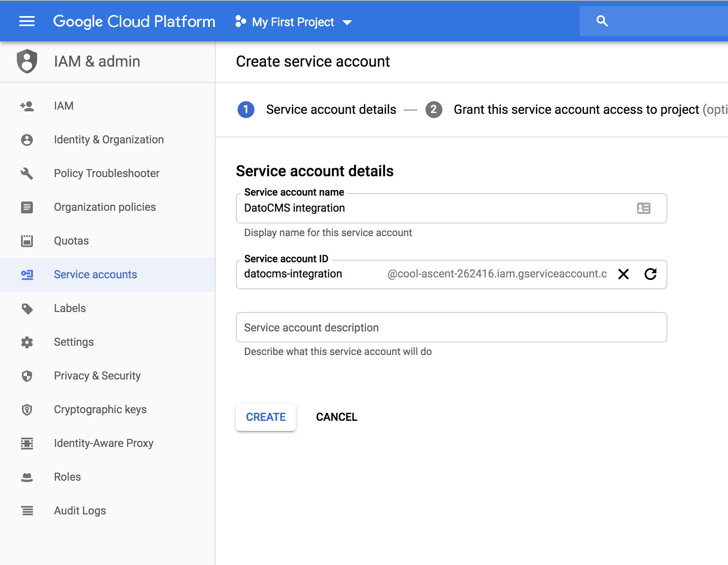The image size is (728, 565).
Task: Click the Service account description field
Action: click(x=451, y=328)
